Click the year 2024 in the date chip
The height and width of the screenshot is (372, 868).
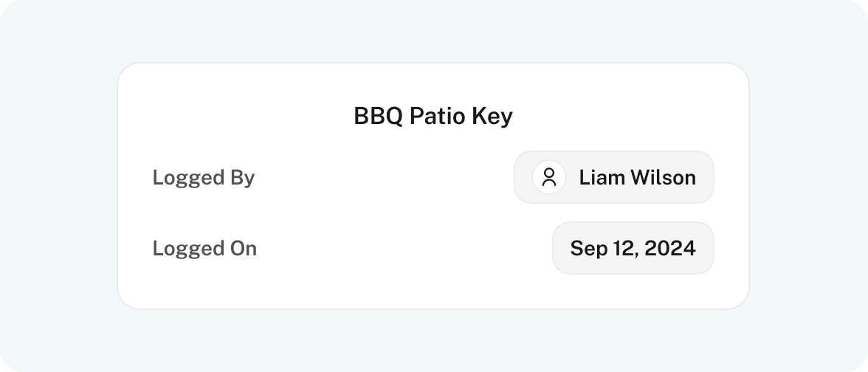(670, 248)
